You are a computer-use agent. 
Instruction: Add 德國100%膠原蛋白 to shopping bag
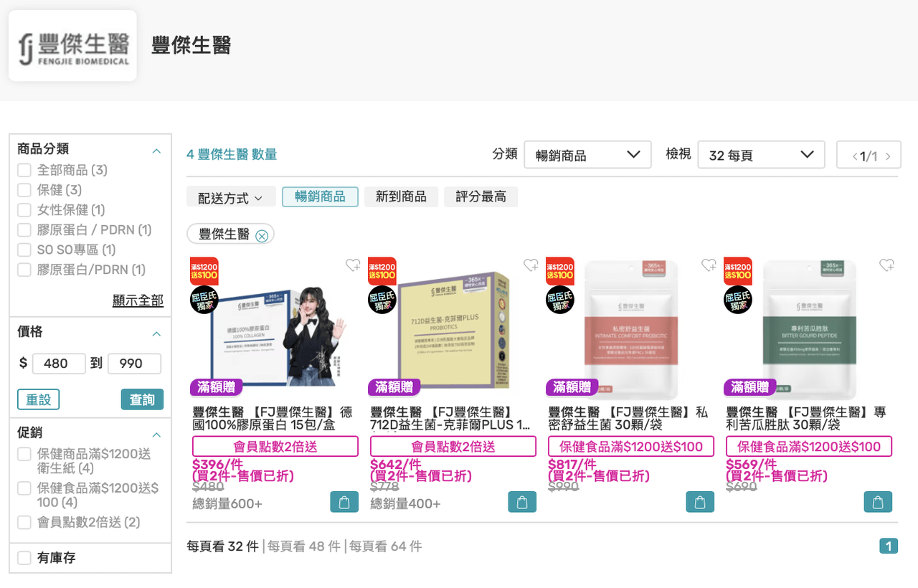344,502
